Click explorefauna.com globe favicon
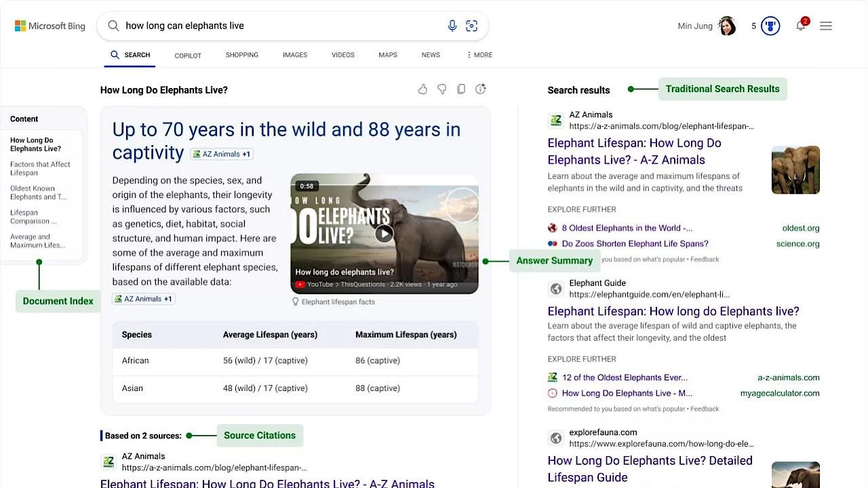The image size is (868, 488). click(556, 438)
